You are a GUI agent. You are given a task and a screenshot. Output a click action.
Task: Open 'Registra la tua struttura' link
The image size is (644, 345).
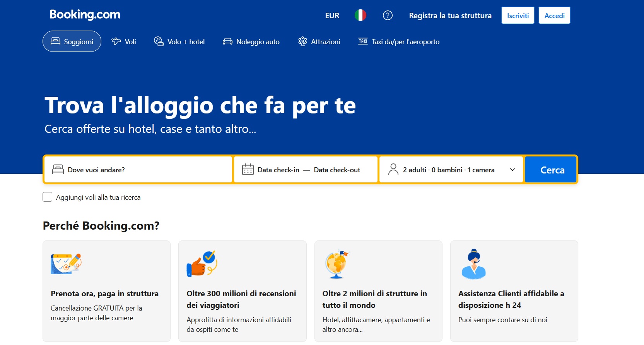(x=450, y=15)
